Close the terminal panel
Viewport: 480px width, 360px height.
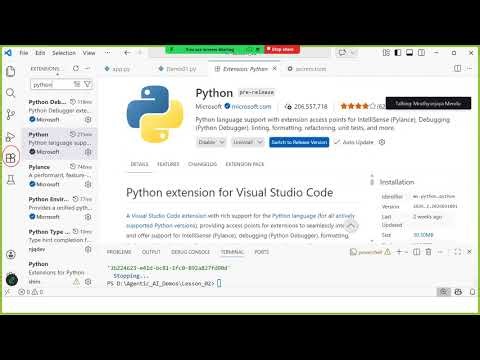point(469,252)
